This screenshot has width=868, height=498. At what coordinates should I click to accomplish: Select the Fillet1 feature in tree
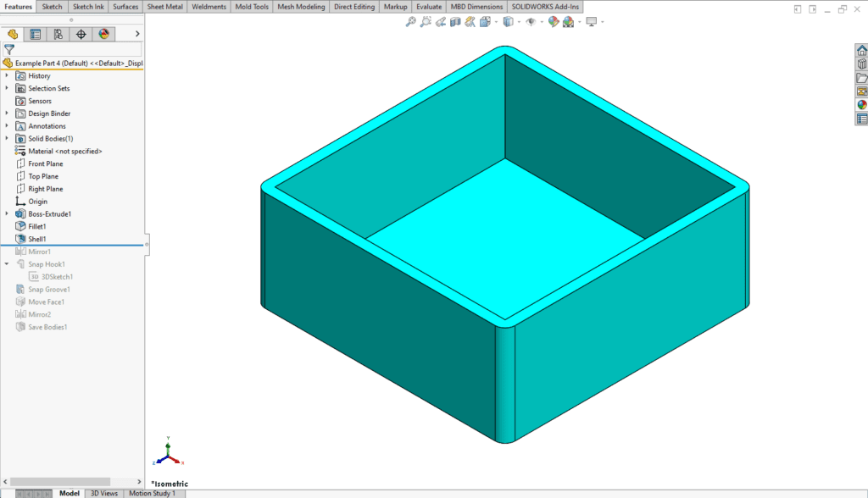point(36,227)
